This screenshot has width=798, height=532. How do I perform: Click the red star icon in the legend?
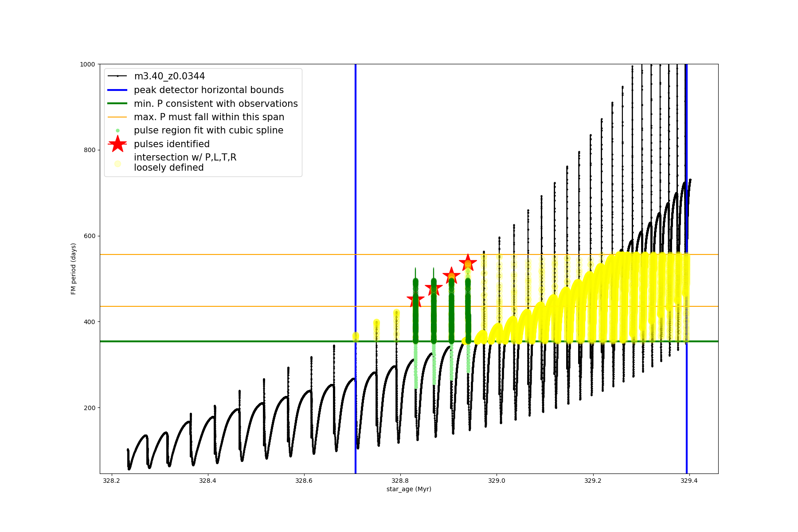[x=117, y=144]
